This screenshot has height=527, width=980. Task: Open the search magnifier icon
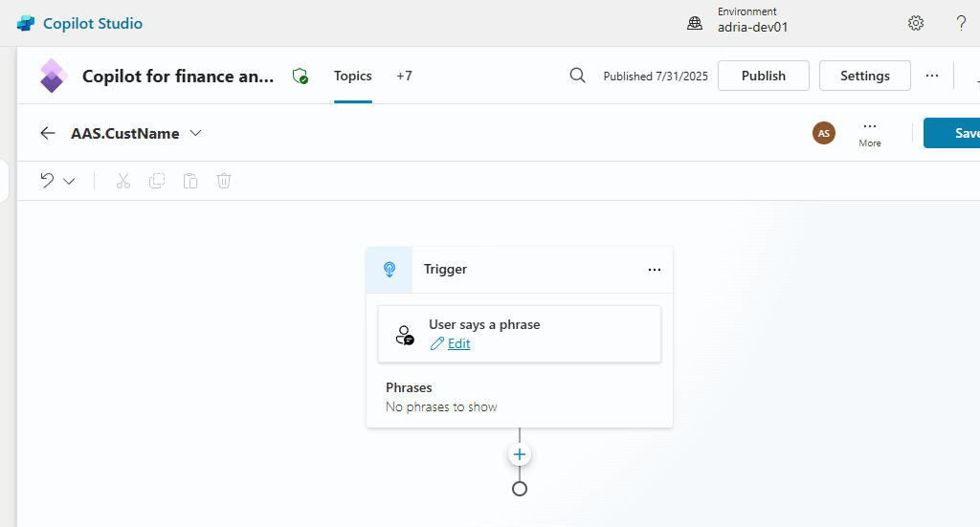coord(577,76)
